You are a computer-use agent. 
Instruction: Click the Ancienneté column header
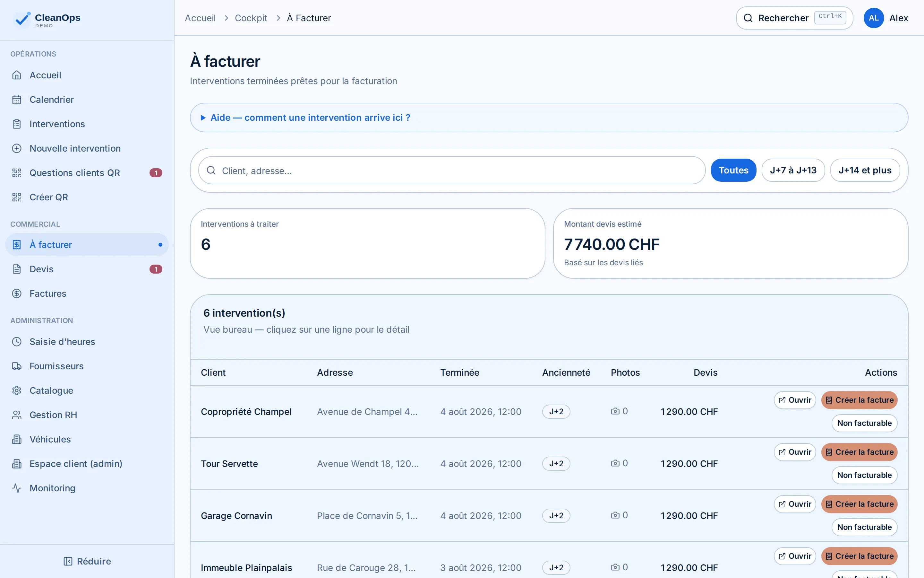point(566,372)
